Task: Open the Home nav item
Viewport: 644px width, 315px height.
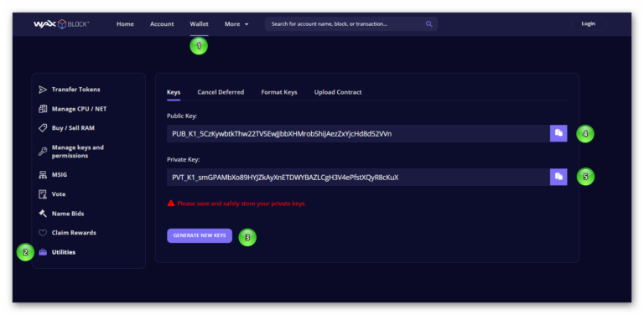Action: [x=125, y=24]
